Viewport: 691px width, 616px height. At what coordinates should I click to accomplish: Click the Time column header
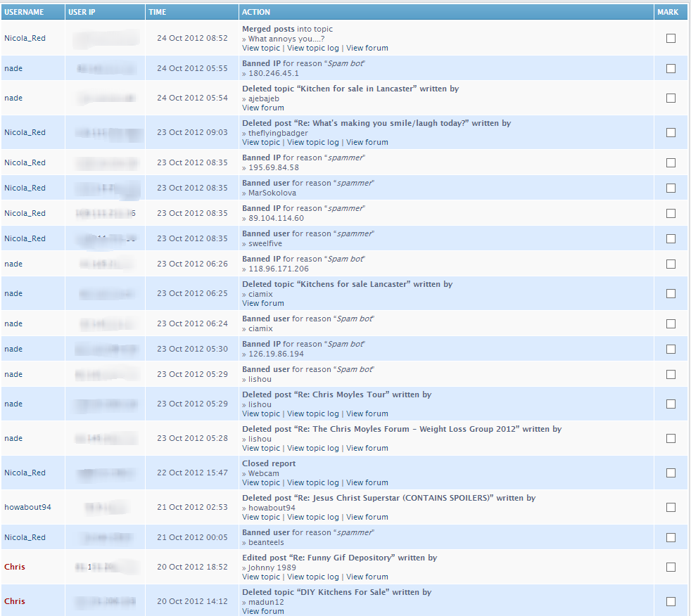point(158,12)
